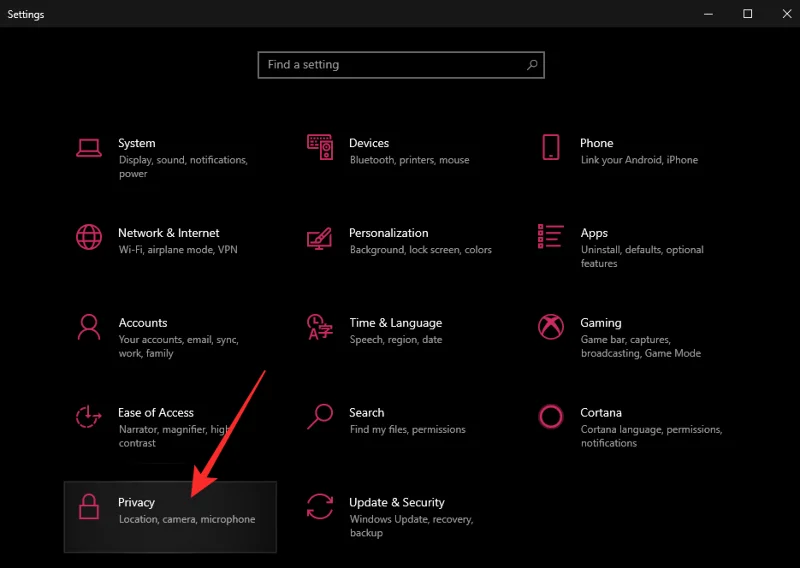Screen dimensions: 800x568
Task: Click 'Wi-Fi, airplane mode, VPN' description
Action: click(x=178, y=250)
